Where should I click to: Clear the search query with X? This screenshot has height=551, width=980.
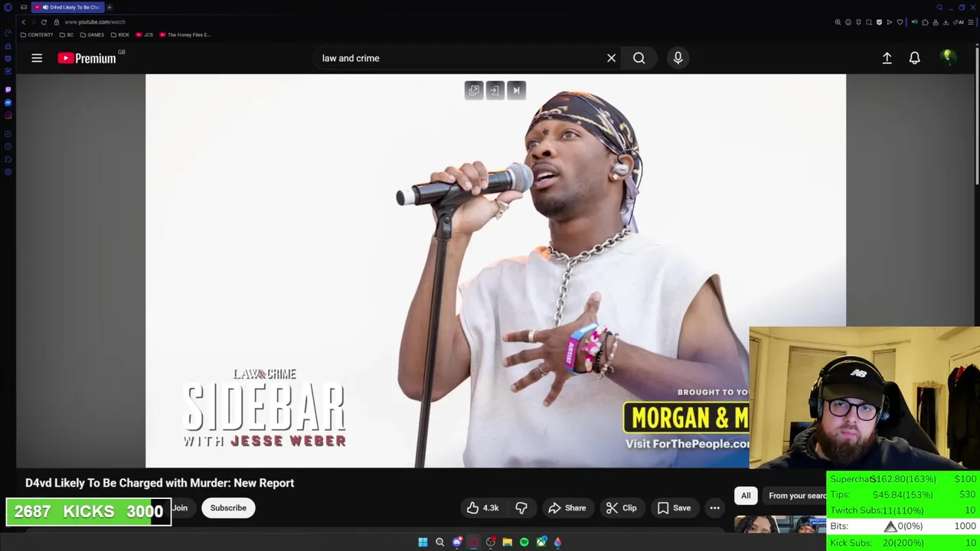(x=611, y=58)
